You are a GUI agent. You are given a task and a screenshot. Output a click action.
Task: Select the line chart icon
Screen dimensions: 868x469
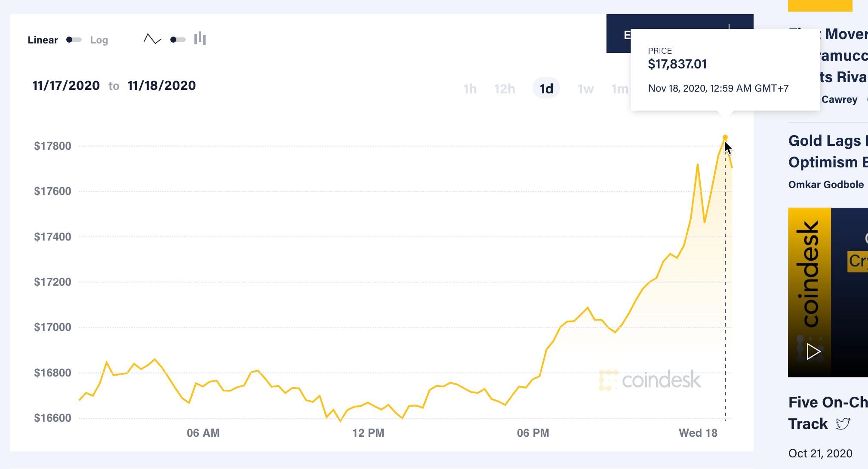[153, 40]
